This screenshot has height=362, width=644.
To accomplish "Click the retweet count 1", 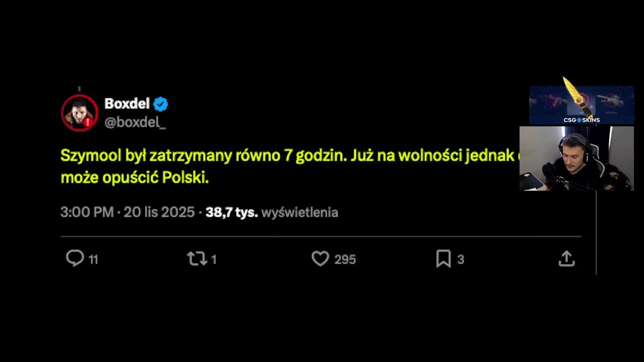I will click(x=214, y=259).
